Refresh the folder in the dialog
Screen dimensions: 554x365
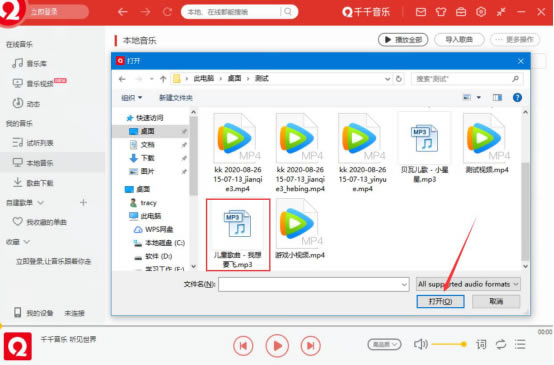click(x=399, y=79)
